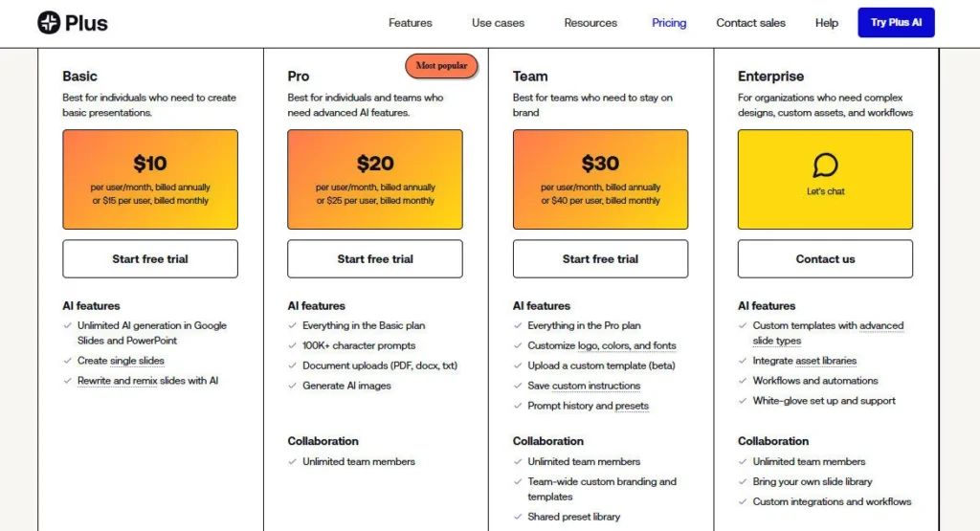This screenshot has height=531, width=980.
Task: Expand the Resources navigation menu
Action: pyautogui.click(x=590, y=23)
